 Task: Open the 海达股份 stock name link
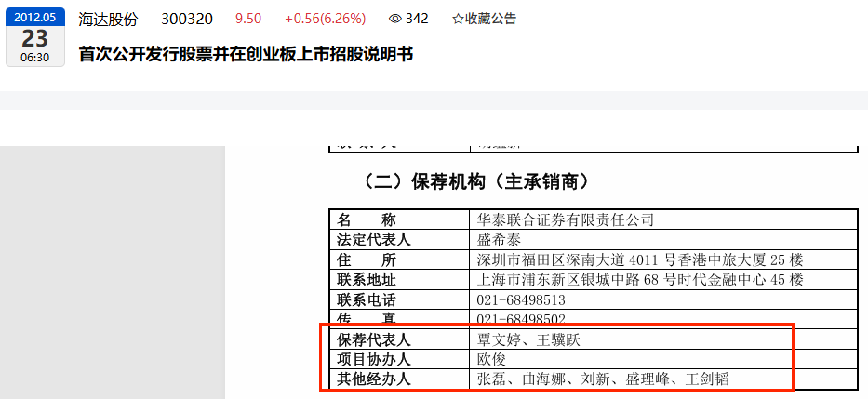tap(108, 19)
